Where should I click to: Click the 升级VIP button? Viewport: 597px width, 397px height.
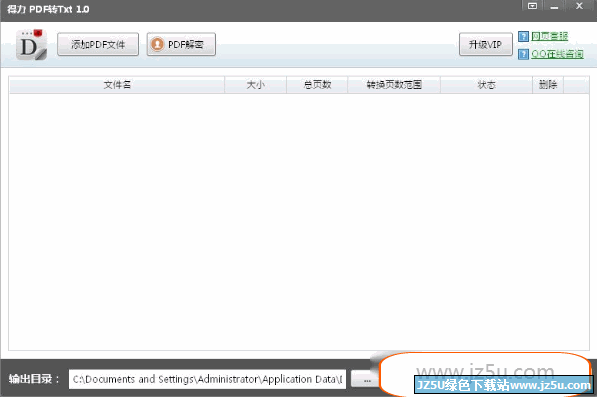click(485, 45)
